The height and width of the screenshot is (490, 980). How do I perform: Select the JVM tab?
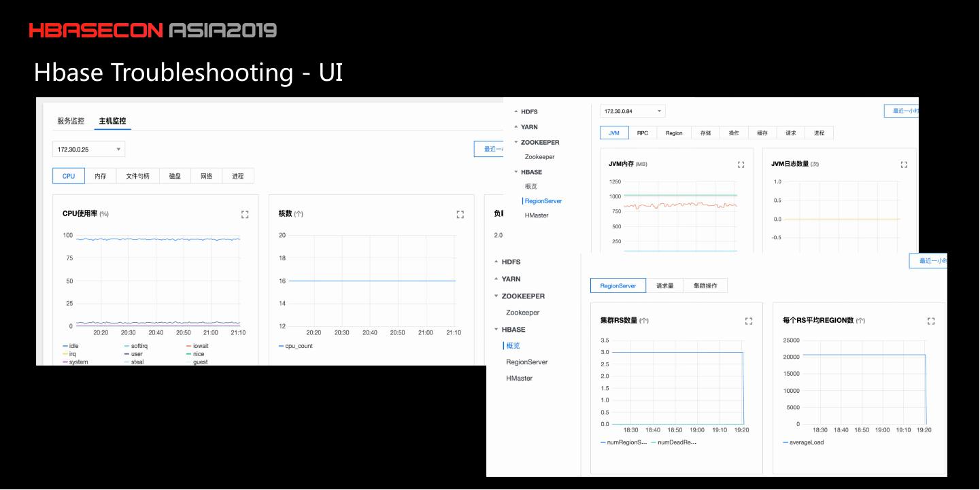[614, 133]
